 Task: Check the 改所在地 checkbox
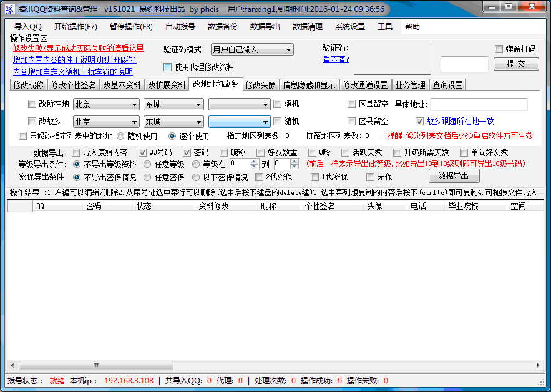point(32,104)
